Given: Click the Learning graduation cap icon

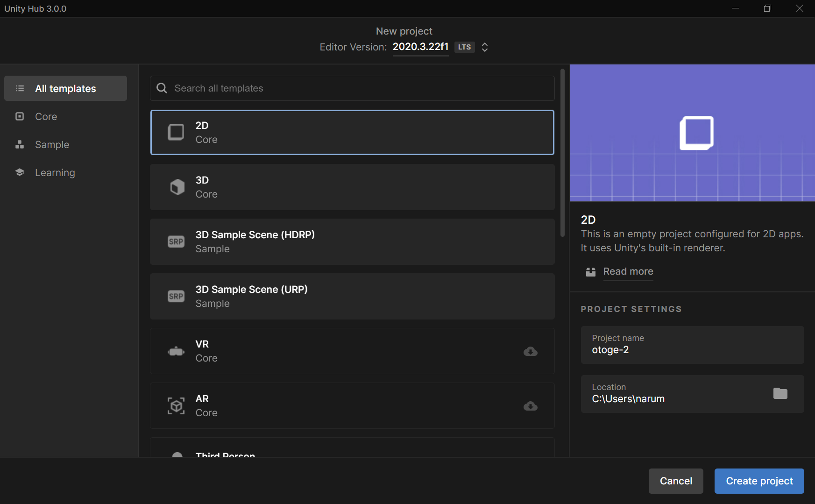Looking at the screenshot, I should (x=20, y=172).
